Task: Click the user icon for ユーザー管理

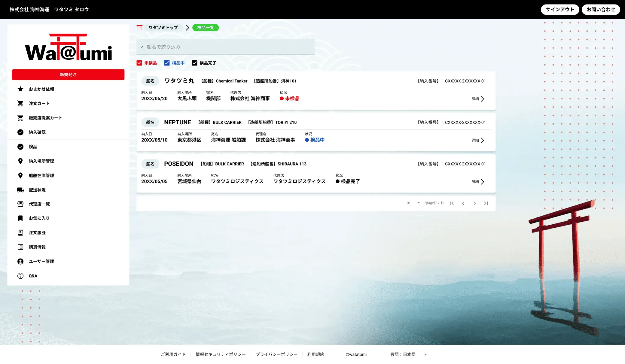Action: pyautogui.click(x=20, y=262)
